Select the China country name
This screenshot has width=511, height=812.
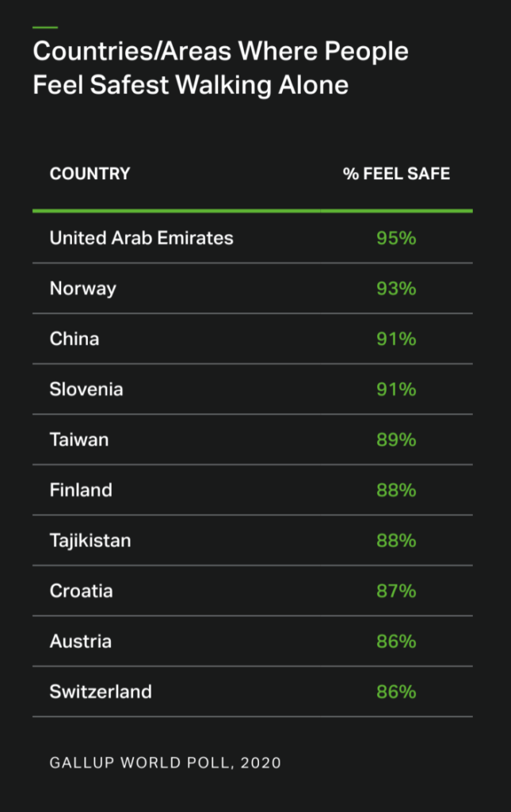pyautogui.click(x=74, y=339)
